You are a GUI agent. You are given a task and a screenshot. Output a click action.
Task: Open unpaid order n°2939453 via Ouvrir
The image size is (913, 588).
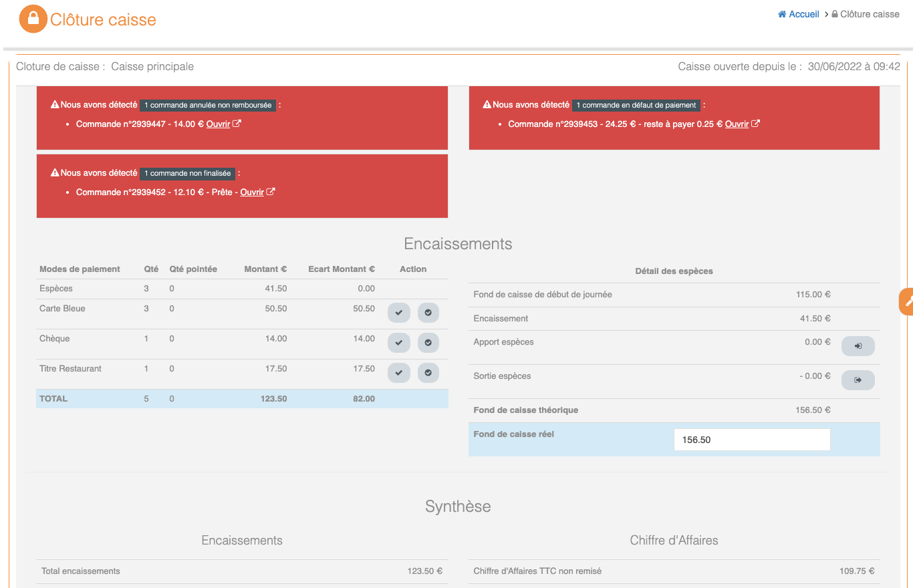pos(737,124)
